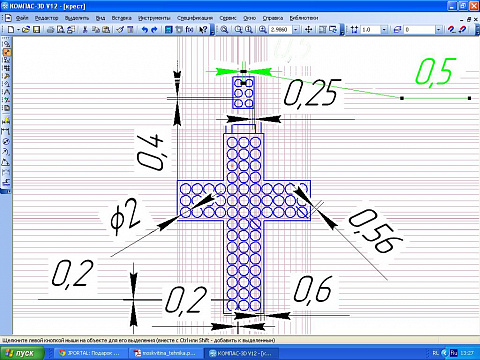Open the Windows Пуск start button
Image resolution: width=480 pixels, height=360 pixels.
pyautogui.click(x=22, y=353)
